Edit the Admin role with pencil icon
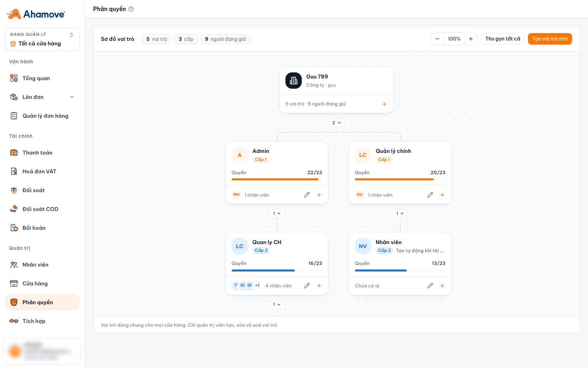588x368 pixels. tap(307, 195)
